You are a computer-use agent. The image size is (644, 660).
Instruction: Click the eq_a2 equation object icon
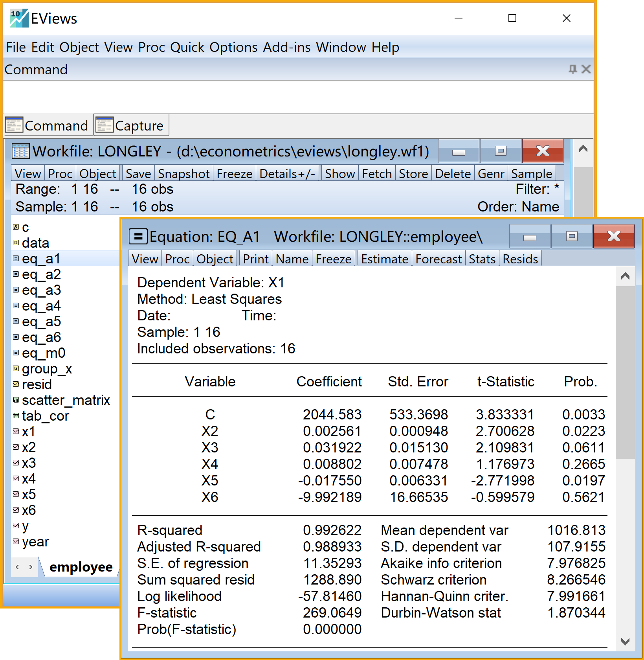(x=16, y=274)
